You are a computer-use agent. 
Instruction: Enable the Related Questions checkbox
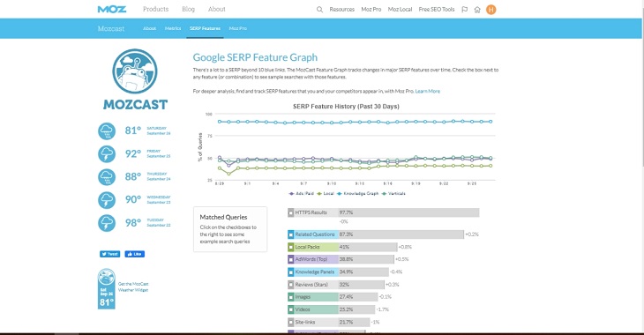[291, 234]
